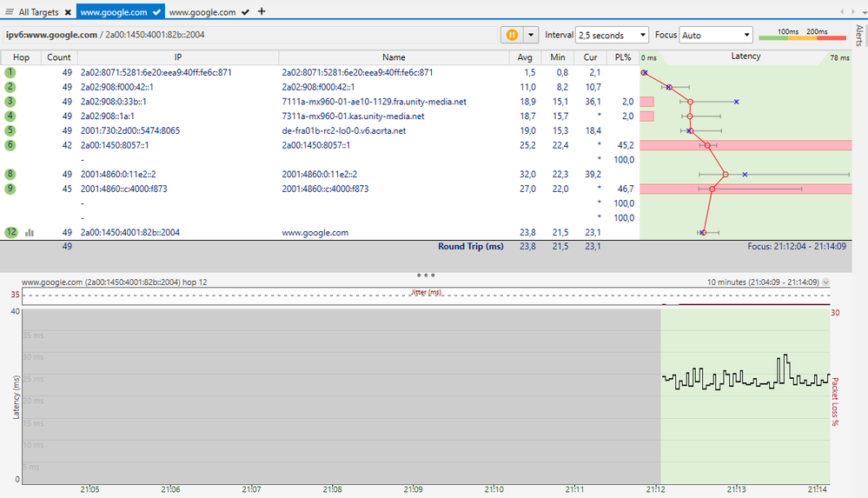This screenshot has width=868, height=498.
Task: Close the All Targets tab
Action: coord(68,12)
